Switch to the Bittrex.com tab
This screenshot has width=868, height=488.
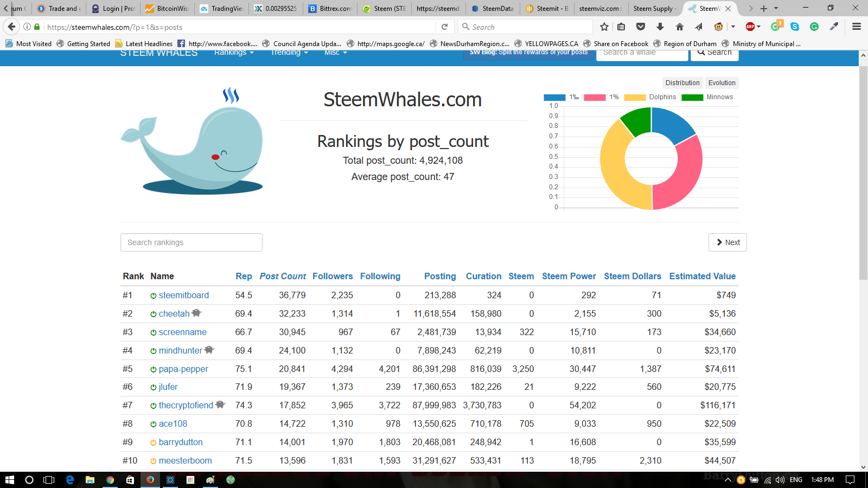(x=330, y=9)
